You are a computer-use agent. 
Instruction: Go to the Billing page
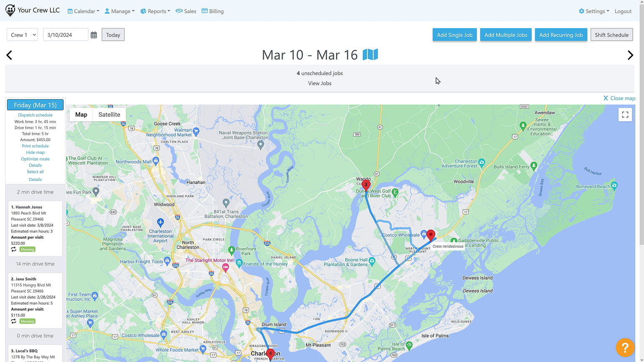pyautogui.click(x=213, y=11)
